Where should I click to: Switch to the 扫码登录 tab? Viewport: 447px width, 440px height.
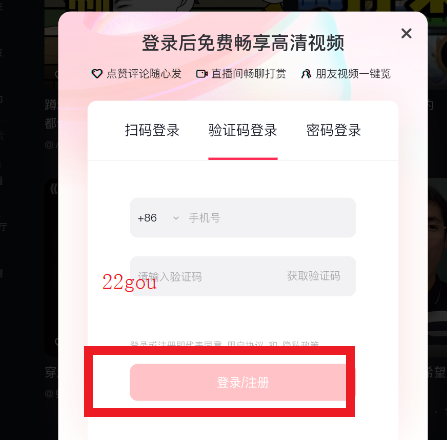click(152, 130)
